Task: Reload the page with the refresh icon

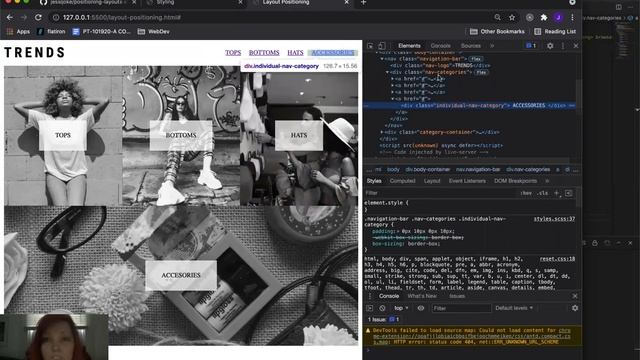Action: [x=38, y=18]
